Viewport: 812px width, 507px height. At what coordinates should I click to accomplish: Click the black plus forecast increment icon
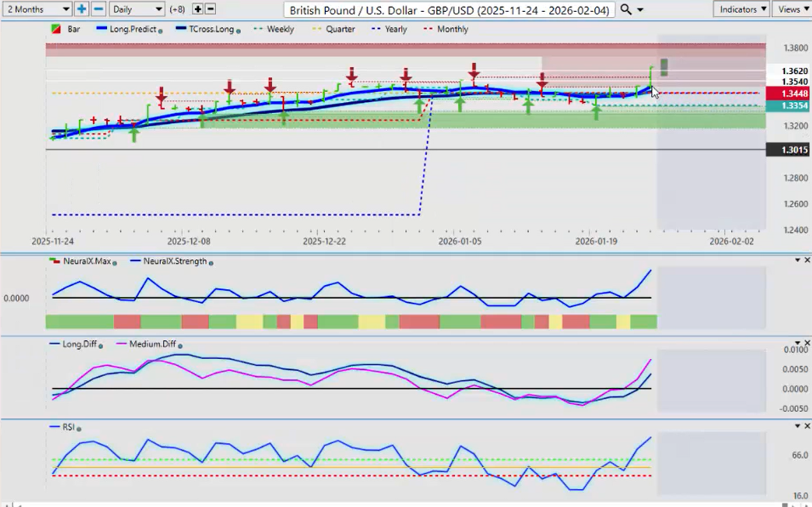pyautogui.click(x=197, y=9)
